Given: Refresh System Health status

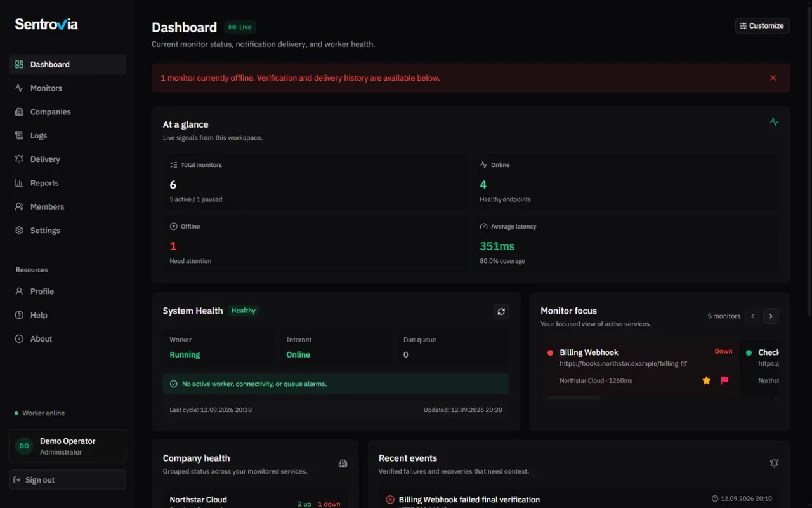Looking at the screenshot, I should 501,311.
